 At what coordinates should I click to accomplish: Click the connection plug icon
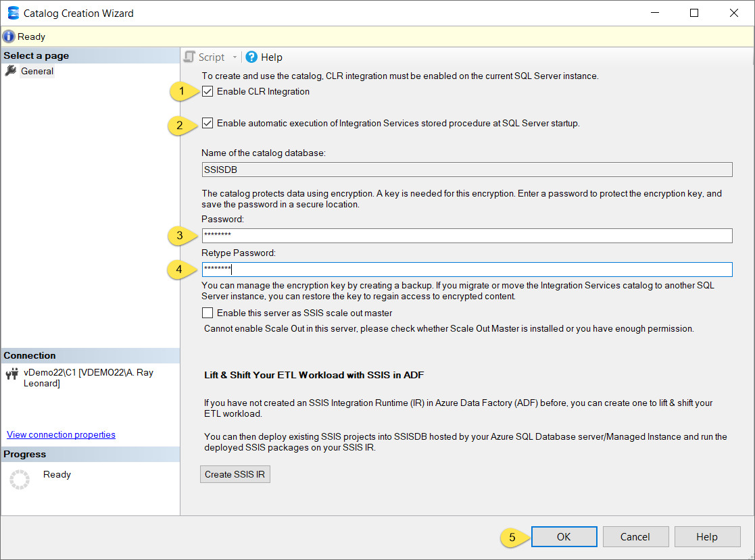click(12, 374)
